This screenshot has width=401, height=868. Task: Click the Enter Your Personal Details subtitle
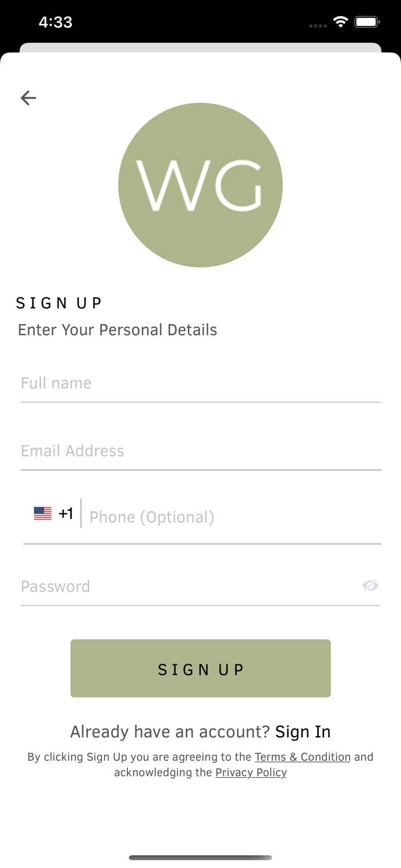[117, 330]
